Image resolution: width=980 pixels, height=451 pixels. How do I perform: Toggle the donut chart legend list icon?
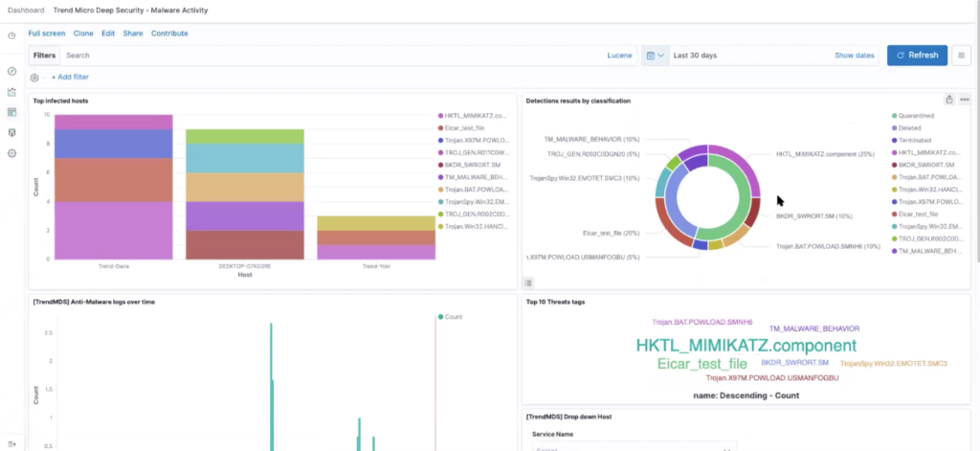click(527, 282)
